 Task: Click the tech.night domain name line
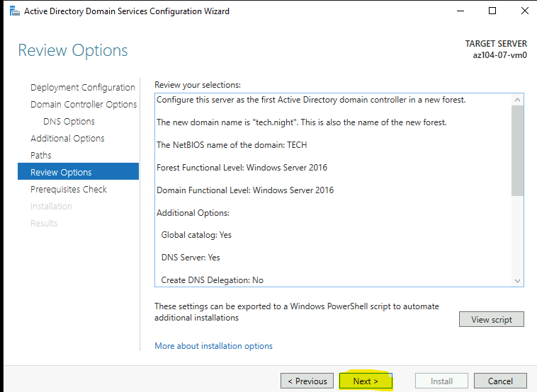[301, 122]
